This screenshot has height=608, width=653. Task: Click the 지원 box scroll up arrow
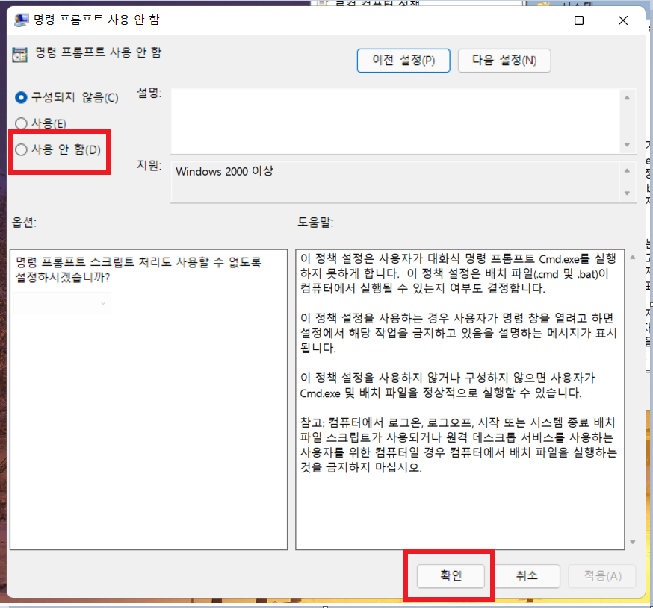pyautogui.click(x=627, y=171)
